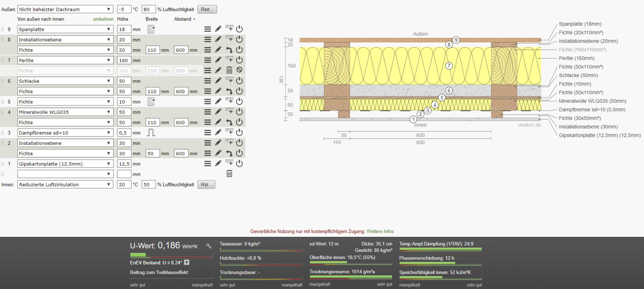Click the swap arrow on Mineralwolle's Fichte row
The image size is (644, 289).
[x=229, y=123]
